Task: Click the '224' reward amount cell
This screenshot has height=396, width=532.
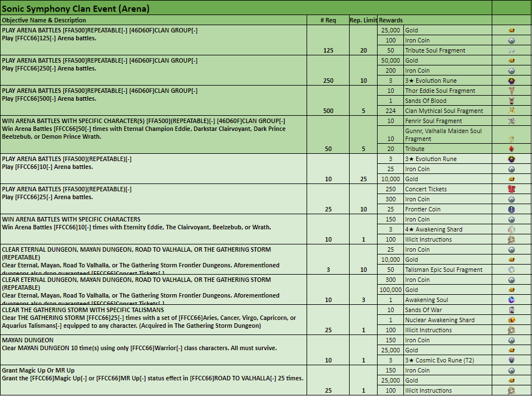Action: coord(390,111)
